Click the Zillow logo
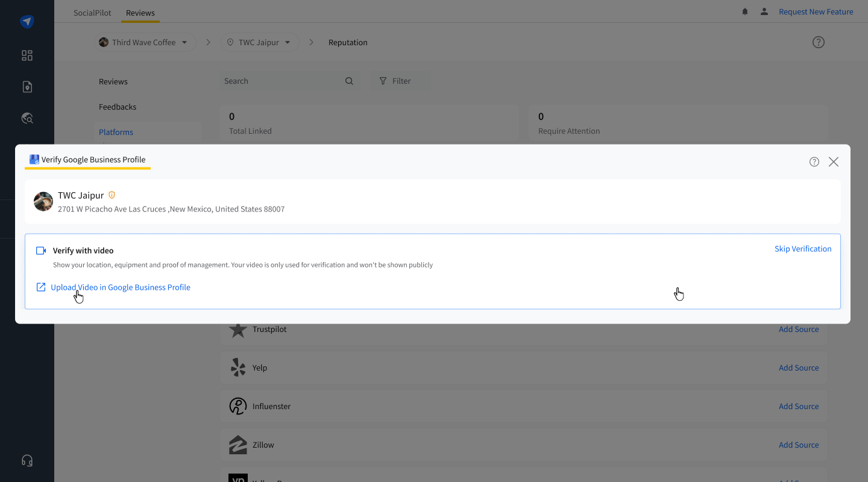 [238, 445]
